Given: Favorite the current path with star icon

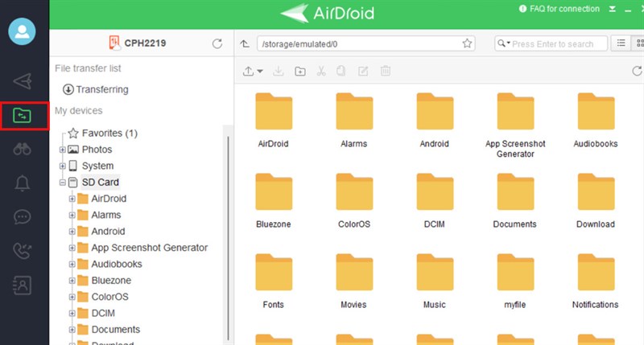Looking at the screenshot, I should 467,43.
